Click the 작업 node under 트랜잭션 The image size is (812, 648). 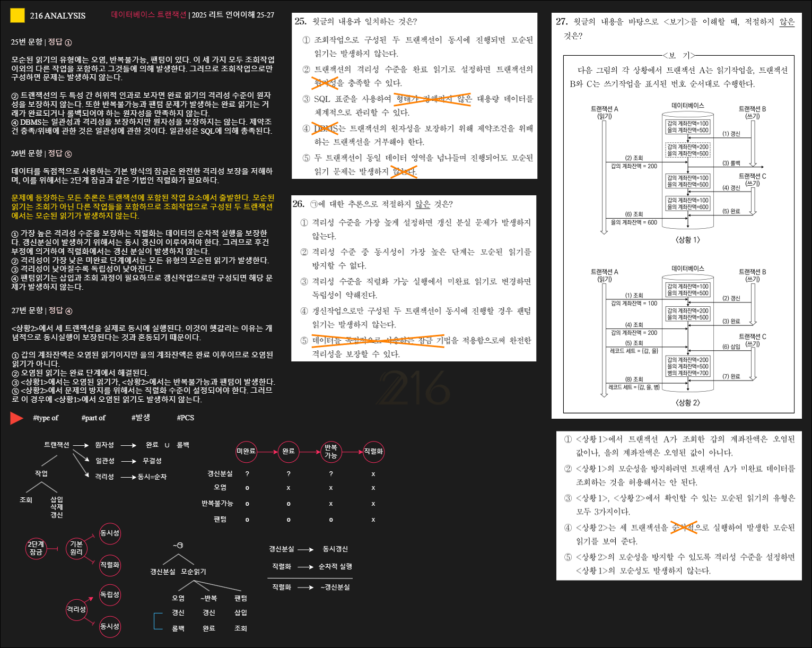pos(41,473)
